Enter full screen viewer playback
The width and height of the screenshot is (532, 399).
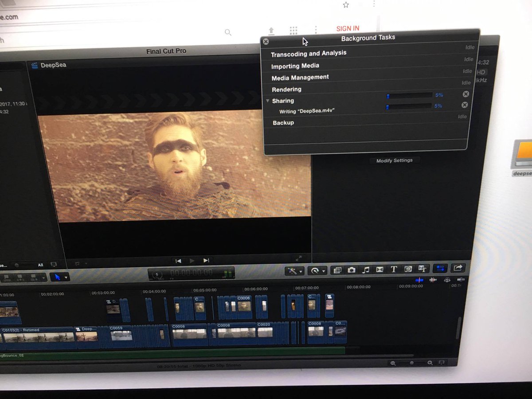(x=299, y=258)
